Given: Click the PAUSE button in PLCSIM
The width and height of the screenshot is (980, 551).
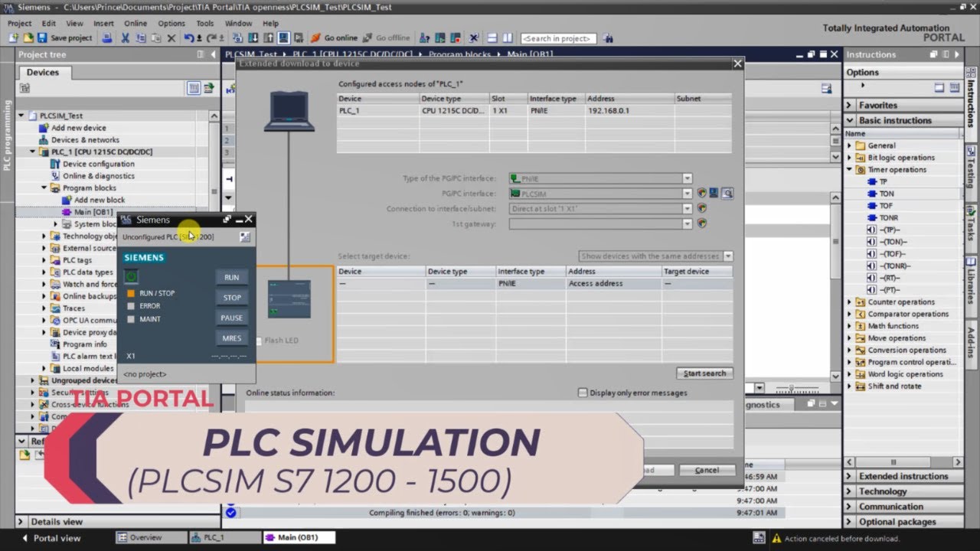Looking at the screenshot, I should coord(232,318).
